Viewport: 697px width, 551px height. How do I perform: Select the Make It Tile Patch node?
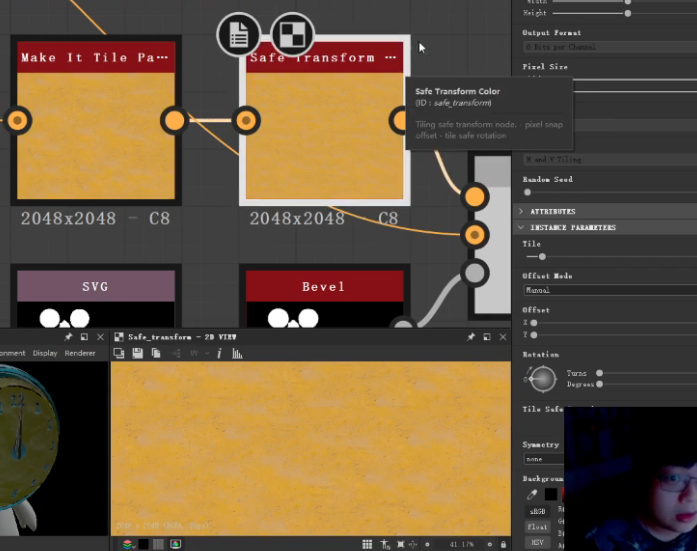pos(96,120)
